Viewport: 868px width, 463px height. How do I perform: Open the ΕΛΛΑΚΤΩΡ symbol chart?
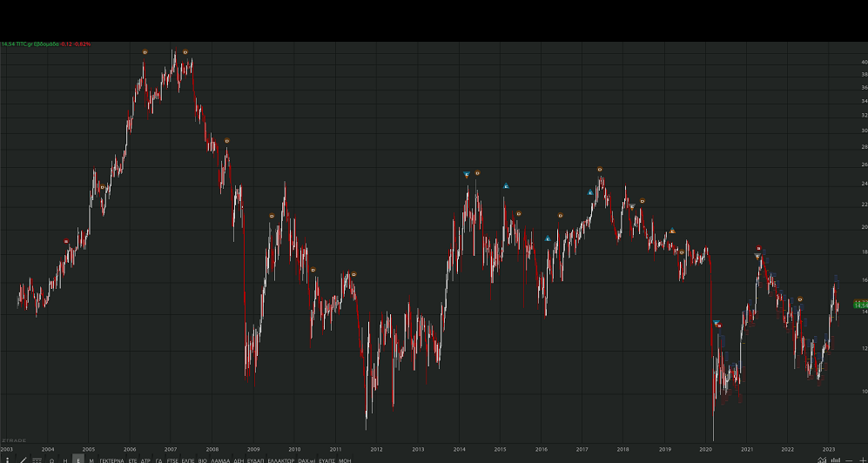280,460
